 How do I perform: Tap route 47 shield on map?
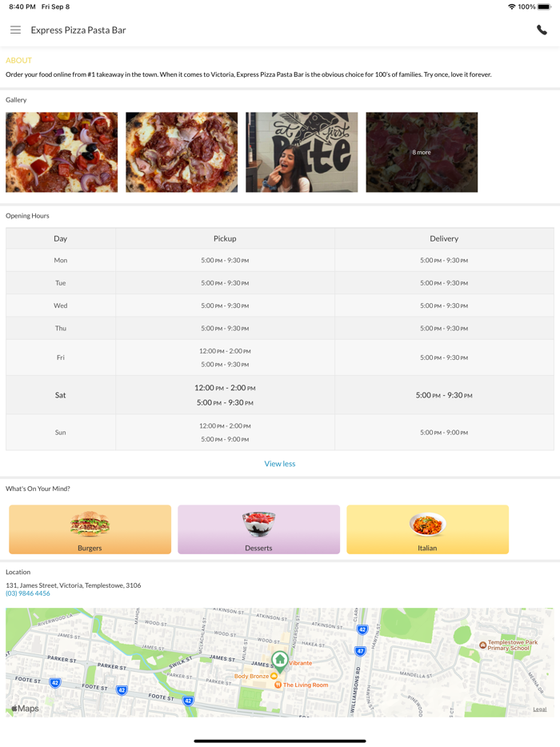(x=360, y=651)
